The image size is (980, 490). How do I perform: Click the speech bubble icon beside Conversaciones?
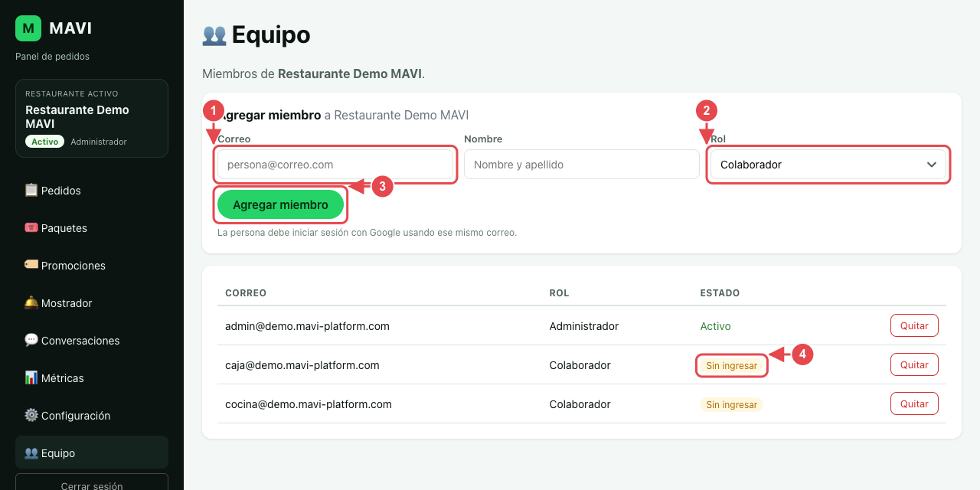click(31, 340)
